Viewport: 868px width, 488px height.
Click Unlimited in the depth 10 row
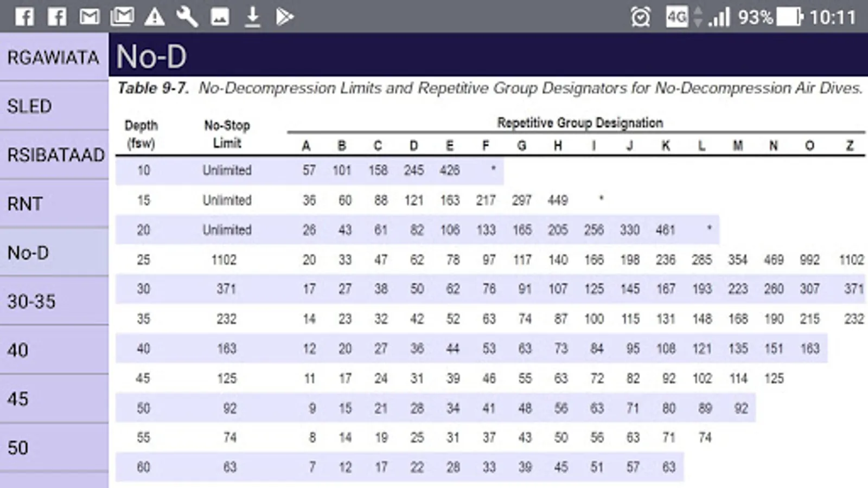[x=227, y=170]
